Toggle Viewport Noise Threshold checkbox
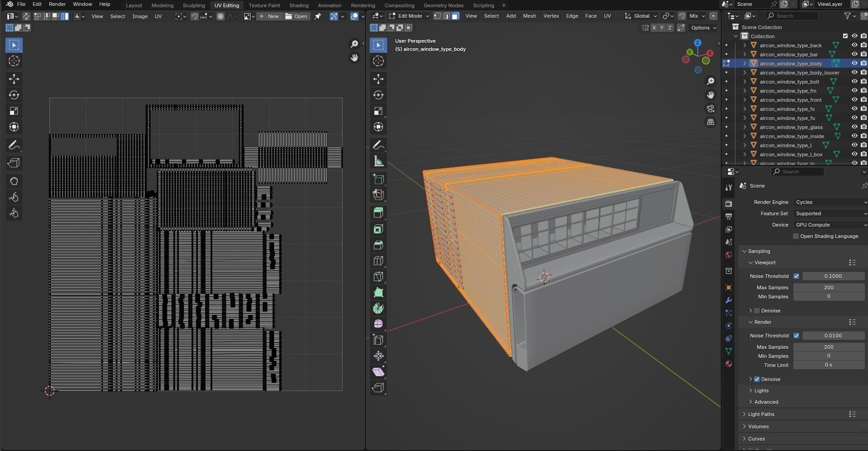Viewport: 868px width, 451px height. tap(796, 276)
